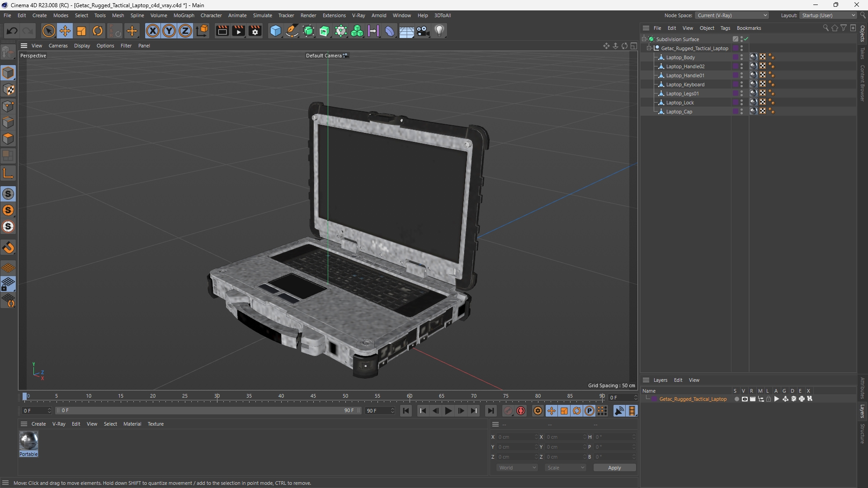The width and height of the screenshot is (868, 488).
Task: Click Make Editable icon in left sidebar
Action: (x=8, y=52)
